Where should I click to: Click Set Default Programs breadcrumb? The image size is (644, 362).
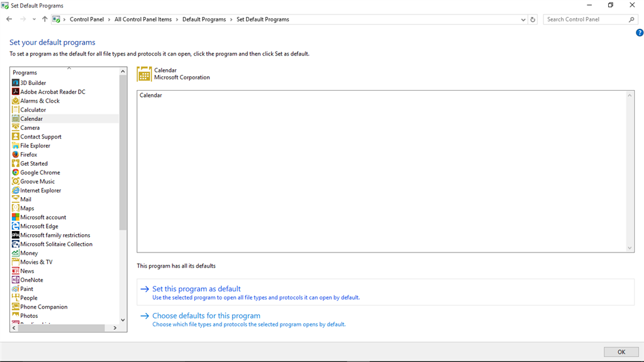point(263,20)
